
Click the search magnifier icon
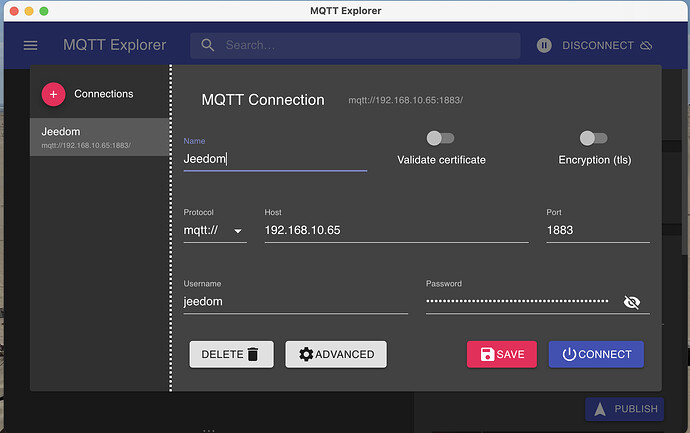[208, 45]
